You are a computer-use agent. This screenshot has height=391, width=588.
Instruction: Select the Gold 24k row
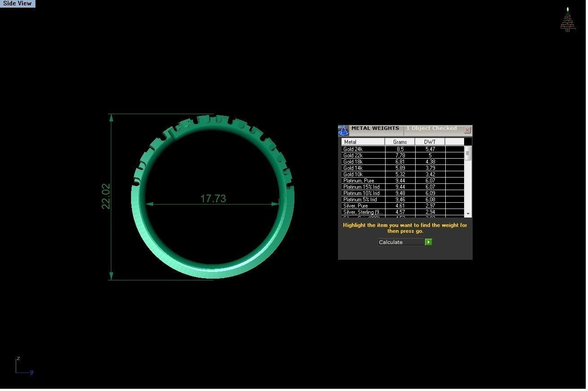[403, 149]
